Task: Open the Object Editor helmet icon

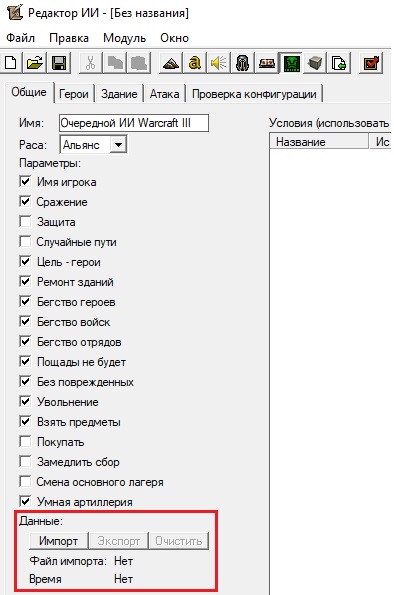Action: tap(243, 63)
